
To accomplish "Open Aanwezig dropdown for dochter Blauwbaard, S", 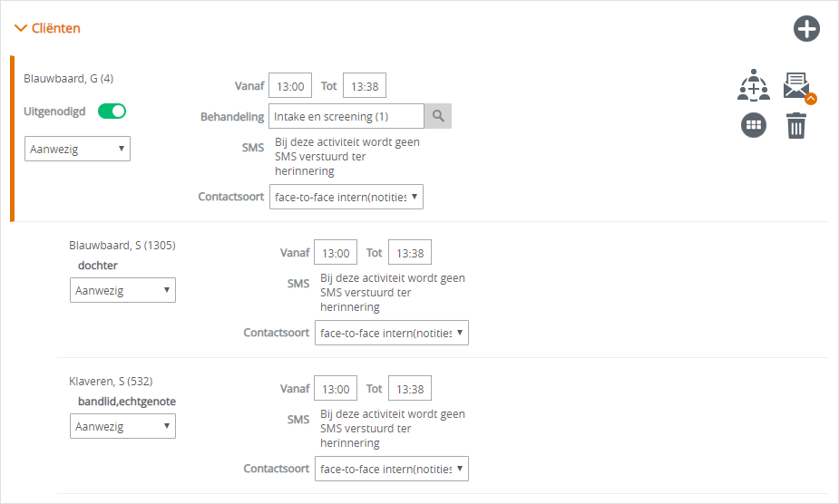I will [122, 290].
